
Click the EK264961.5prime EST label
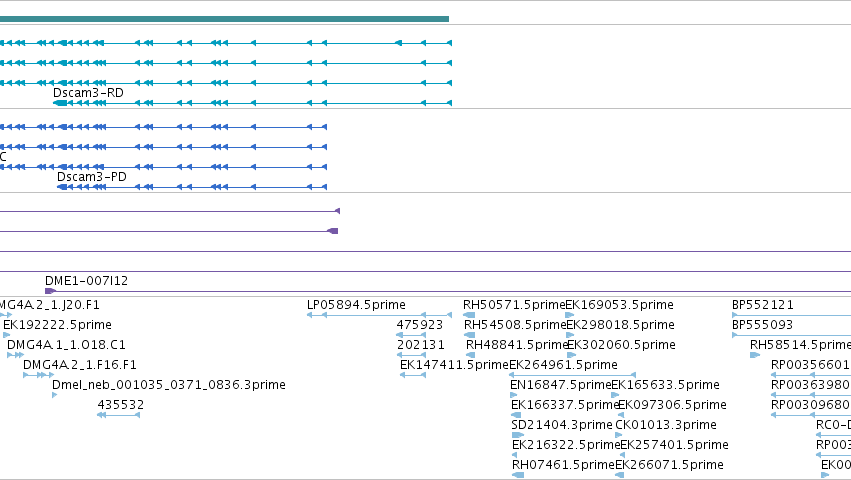click(563, 365)
